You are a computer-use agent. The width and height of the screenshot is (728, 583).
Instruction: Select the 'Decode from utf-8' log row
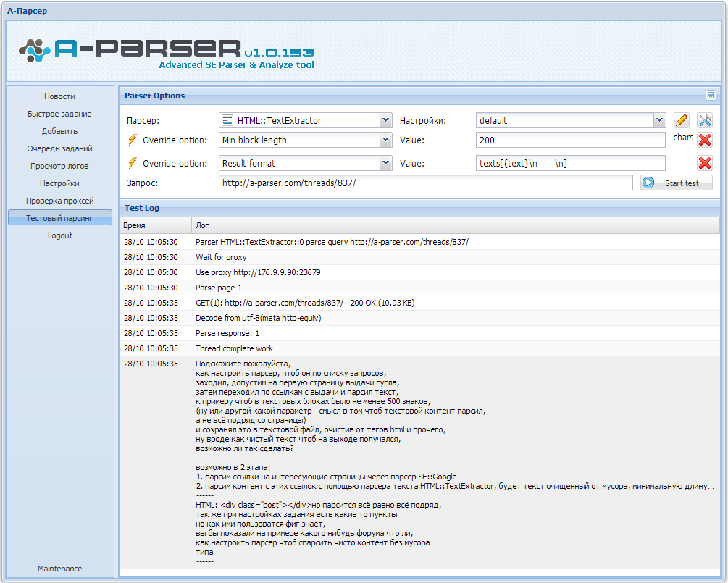(419, 318)
